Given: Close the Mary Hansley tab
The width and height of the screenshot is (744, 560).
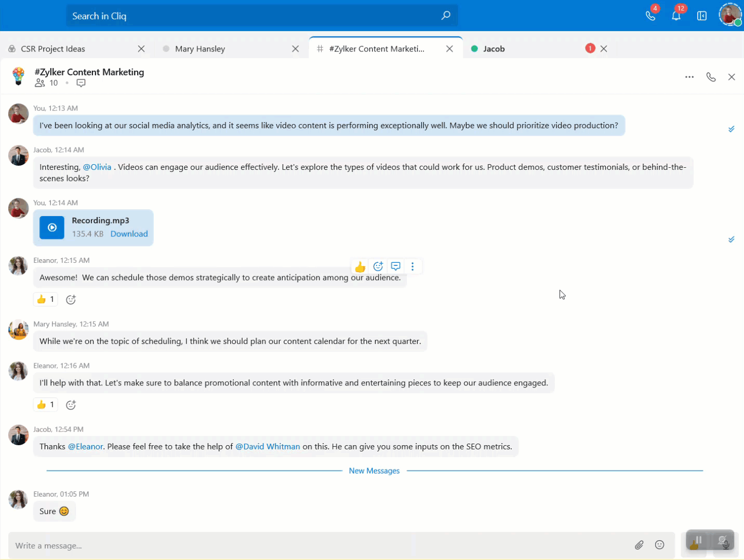Looking at the screenshot, I should [296, 49].
